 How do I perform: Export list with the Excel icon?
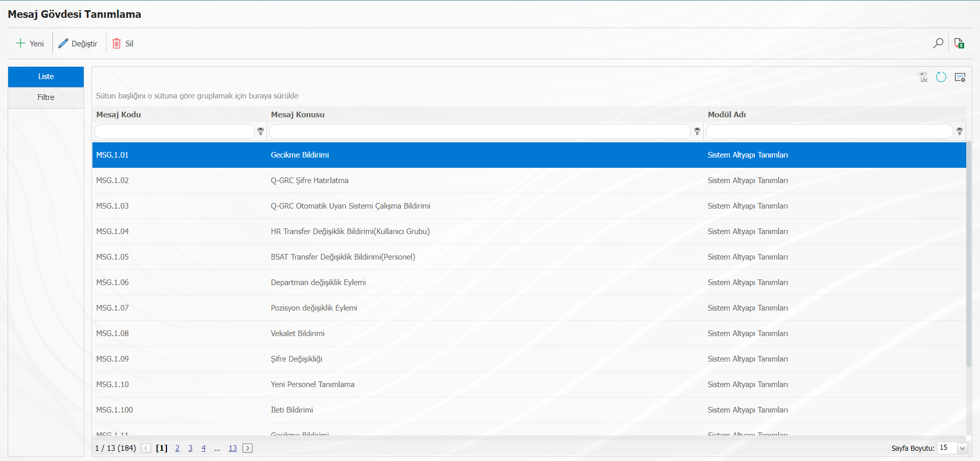[959, 43]
